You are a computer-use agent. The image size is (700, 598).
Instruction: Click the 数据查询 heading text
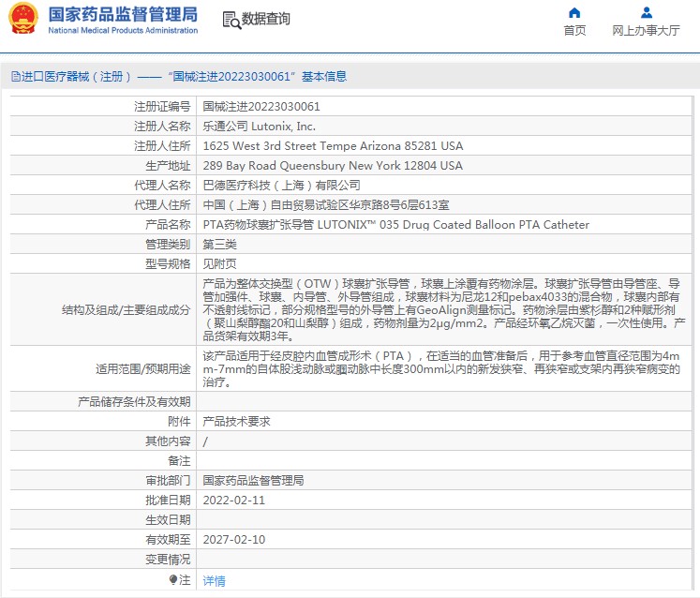point(265,19)
